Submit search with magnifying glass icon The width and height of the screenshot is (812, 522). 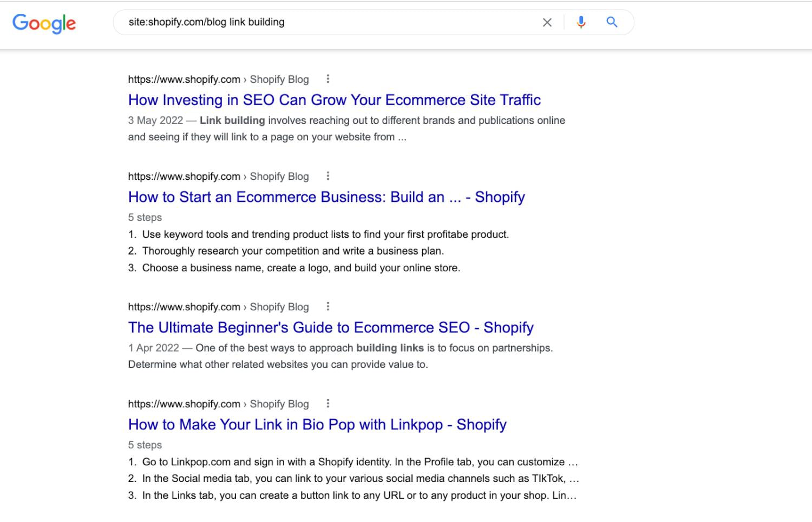coord(612,22)
